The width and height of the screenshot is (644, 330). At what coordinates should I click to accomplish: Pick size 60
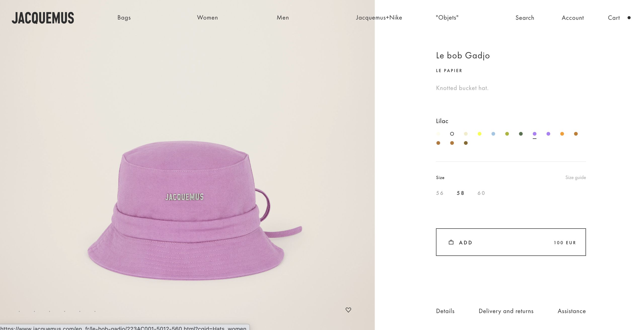coord(481,193)
